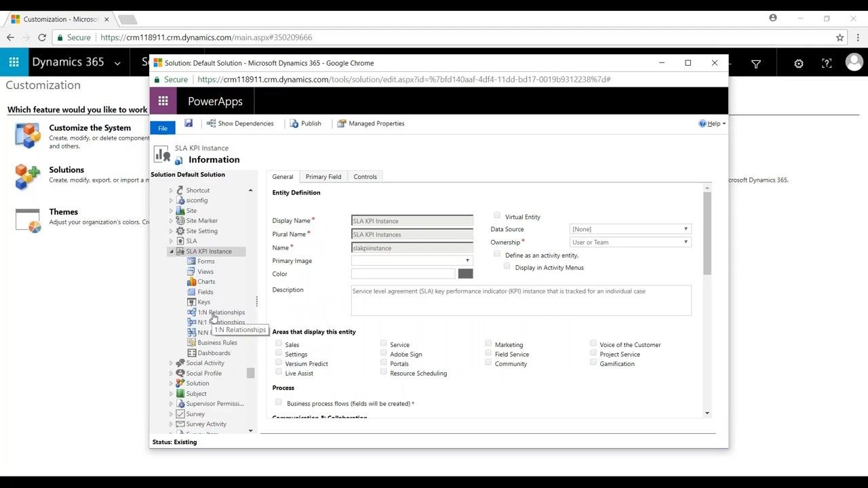The height and width of the screenshot is (488, 868).
Task: Select the SLA KPI Instance entity node
Action: [209, 251]
